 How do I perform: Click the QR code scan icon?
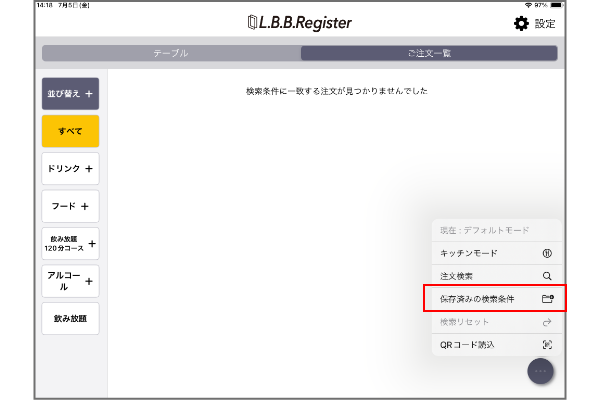coord(546,345)
